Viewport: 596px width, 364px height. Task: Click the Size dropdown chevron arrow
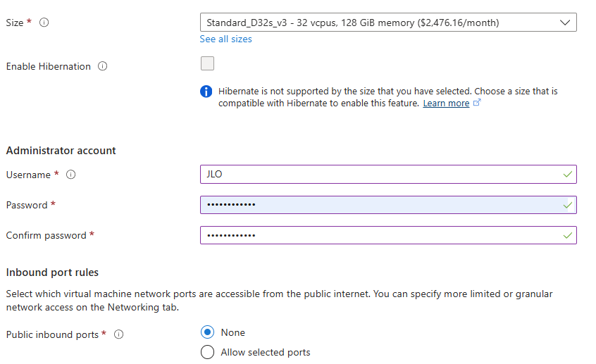click(x=565, y=23)
